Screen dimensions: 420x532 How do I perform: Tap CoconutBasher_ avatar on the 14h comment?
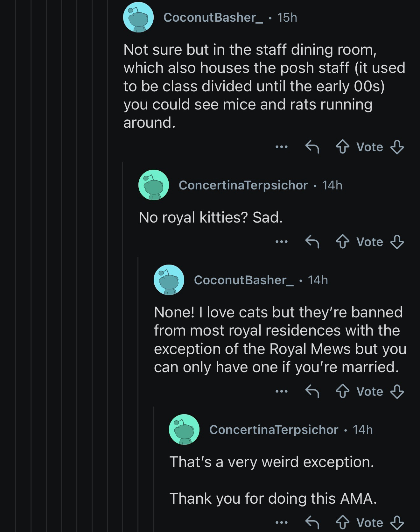coord(169,280)
